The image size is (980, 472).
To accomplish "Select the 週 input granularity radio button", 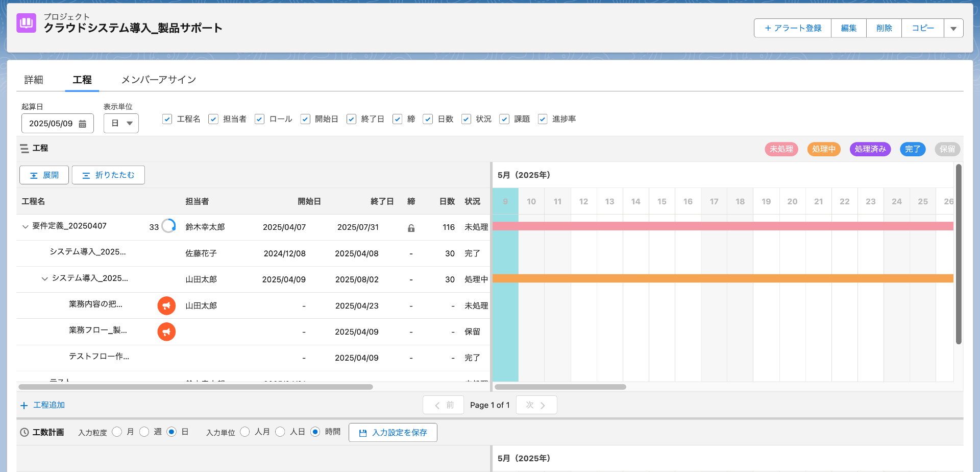I will (x=144, y=432).
